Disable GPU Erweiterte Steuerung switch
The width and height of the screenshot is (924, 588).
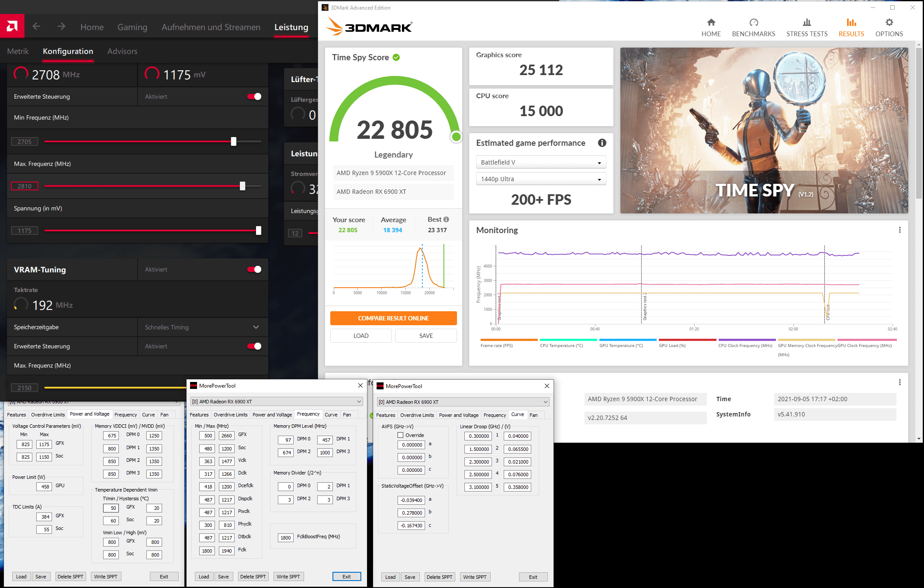pyautogui.click(x=254, y=96)
